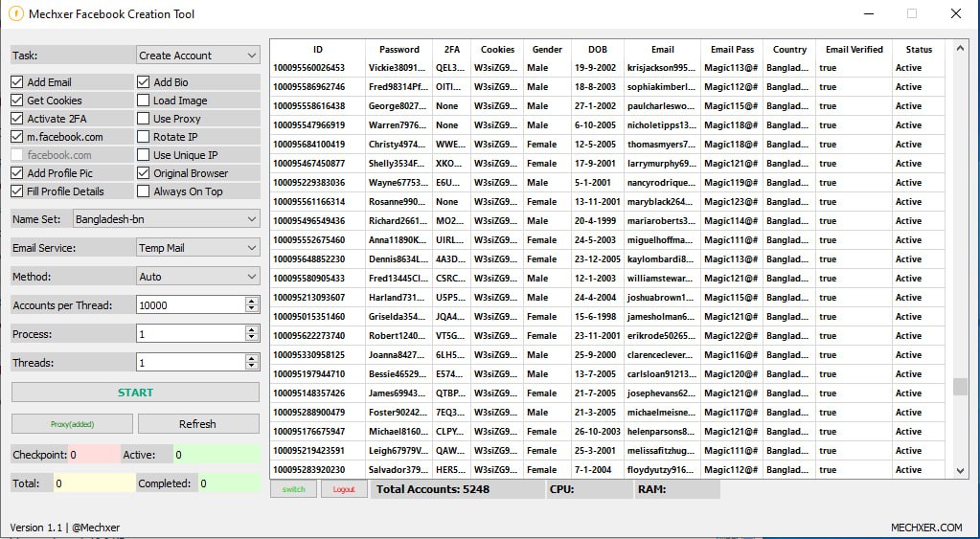The image size is (980, 539).
Task: Enable the Use Proxy checkbox
Action: tap(143, 118)
